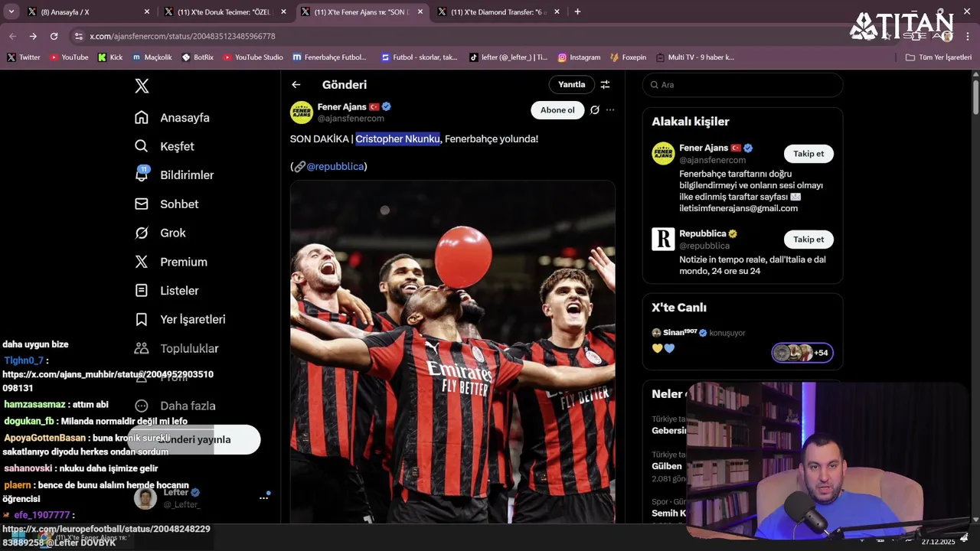Open Sinan live space entry
Image resolution: width=980 pixels, height=551 pixels.
697,333
